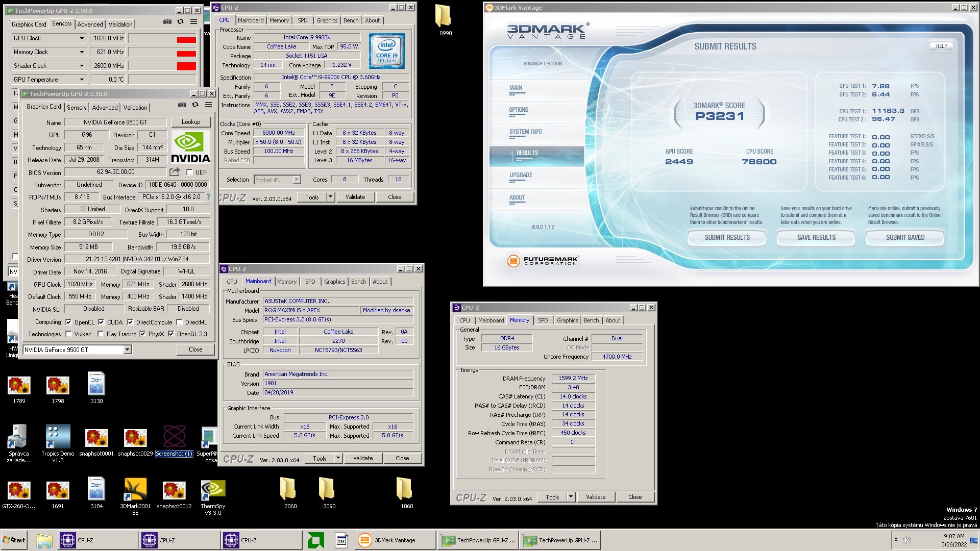Open the GPU Clock sensor dropdown
Viewport: 980px width, 551px height.
pos(82,38)
